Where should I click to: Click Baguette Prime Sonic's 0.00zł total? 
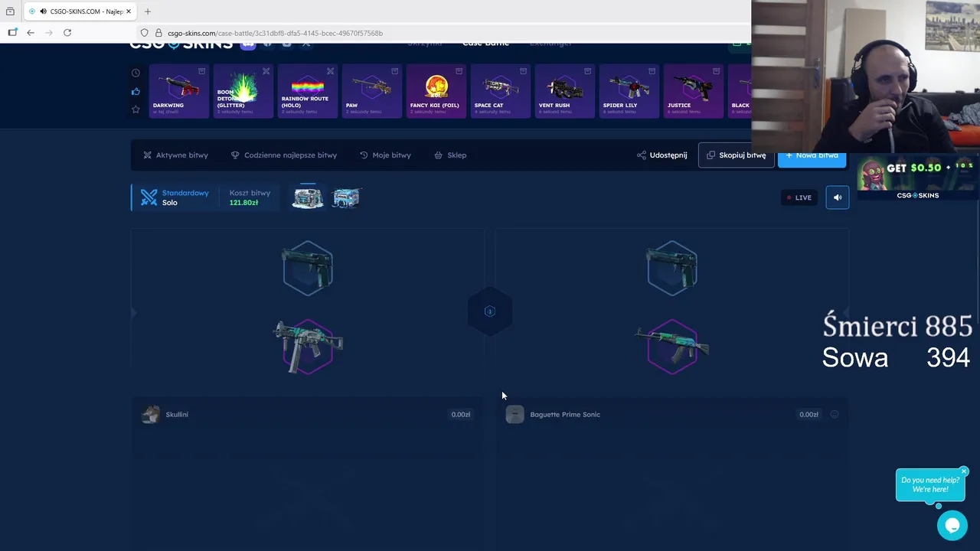coord(808,415)
